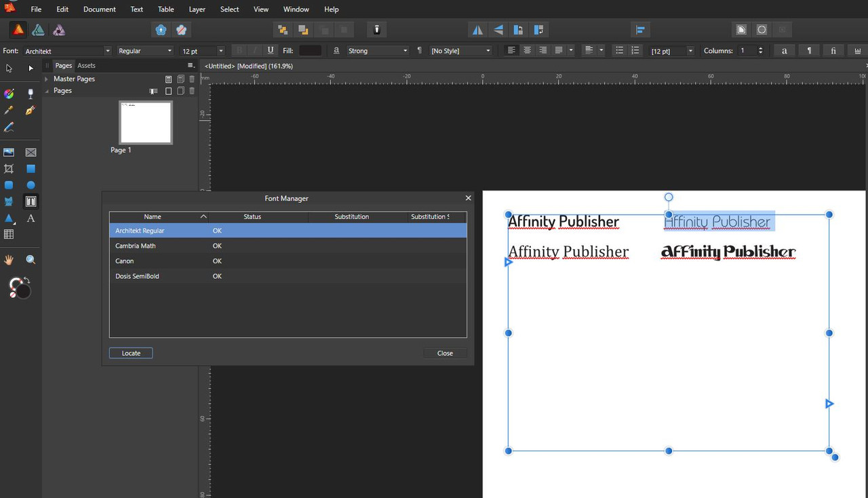The height and width of the screenshot is (498, 868).
Task: Toggle Underline formatting
Action: (271, 50)
